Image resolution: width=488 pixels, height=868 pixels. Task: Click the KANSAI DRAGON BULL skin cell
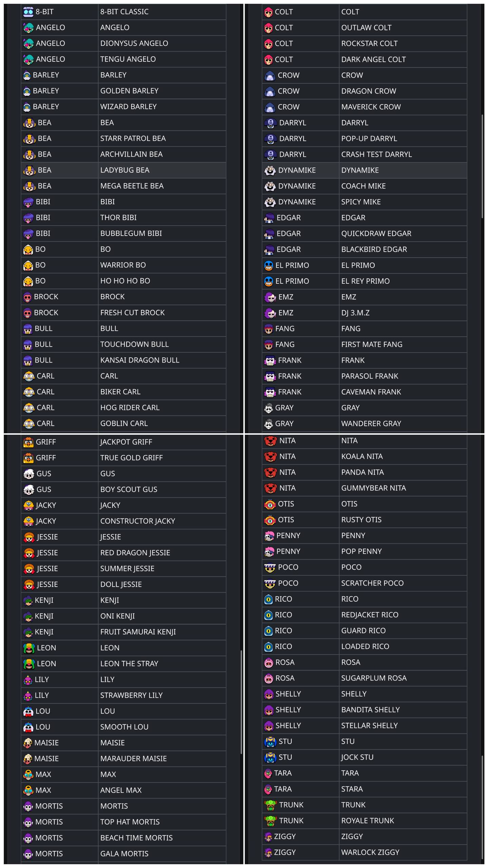pos(162,360)
